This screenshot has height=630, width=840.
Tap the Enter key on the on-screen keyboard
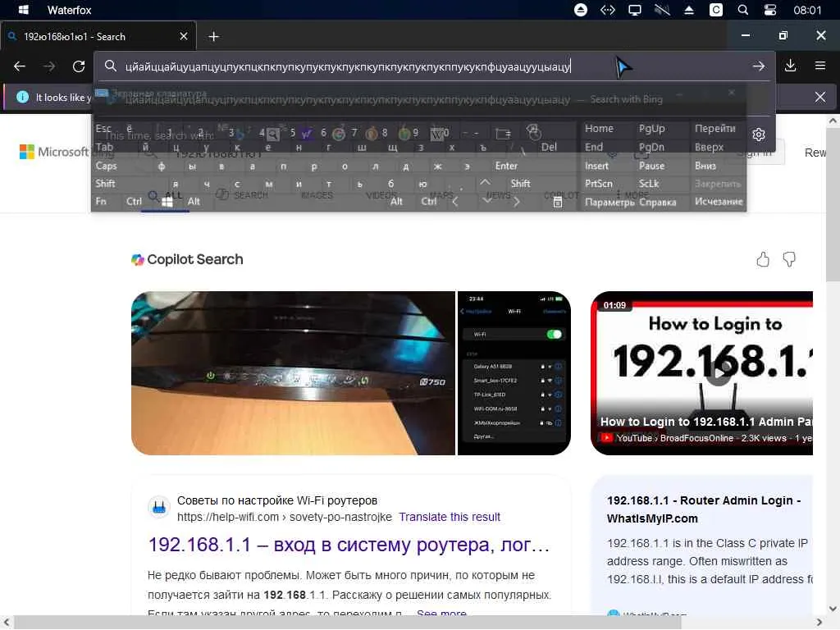coord(506,166)
